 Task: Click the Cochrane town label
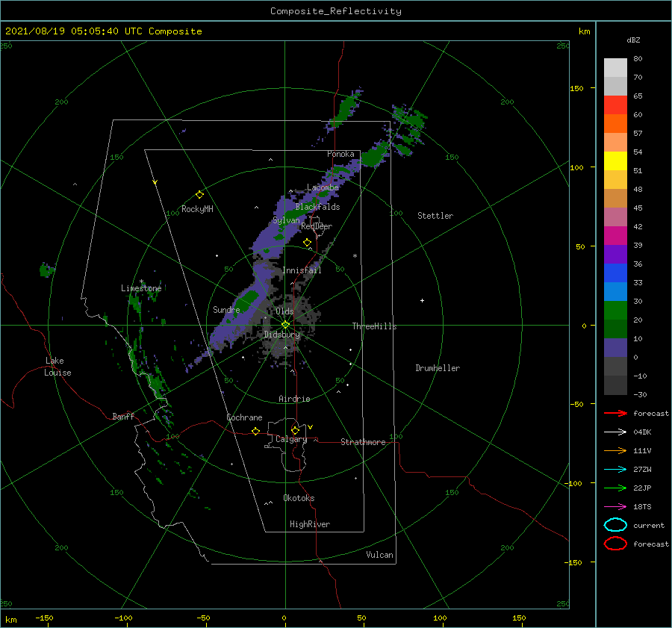[x=244, y=417]
